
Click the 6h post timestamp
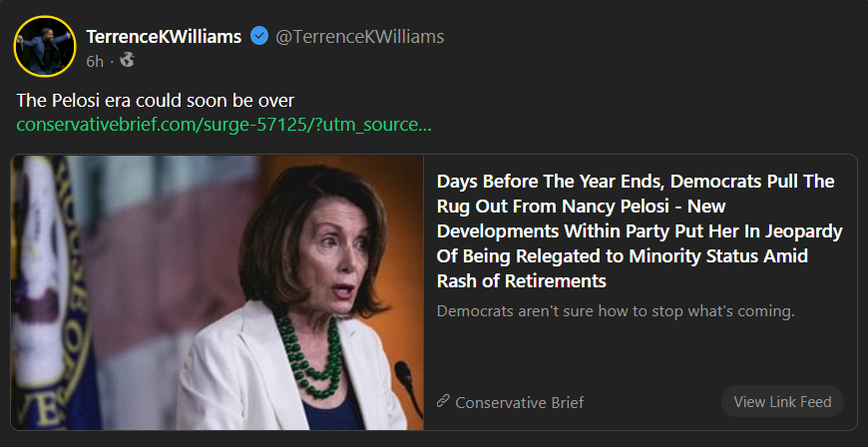pyautogui.click(x=95, y=61)
